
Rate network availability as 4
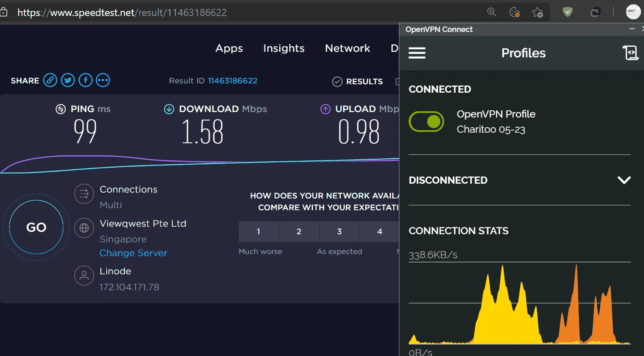point(380,232)
